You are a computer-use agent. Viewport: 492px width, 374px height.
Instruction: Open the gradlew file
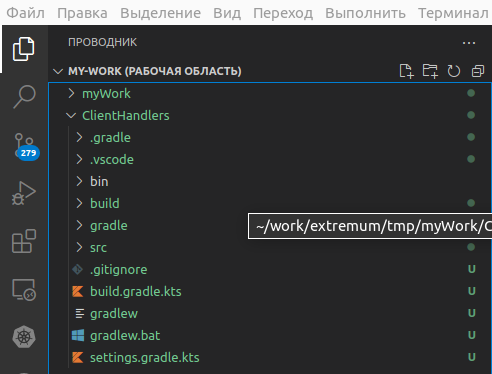114,314
